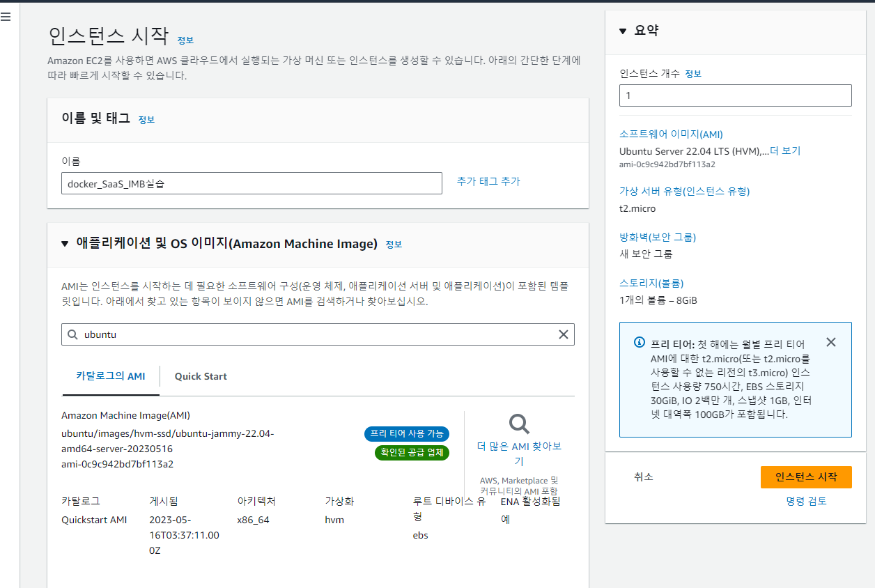Switch to the Quick Start tab
The image size is (875, 588).
click(x=201, y=376)
